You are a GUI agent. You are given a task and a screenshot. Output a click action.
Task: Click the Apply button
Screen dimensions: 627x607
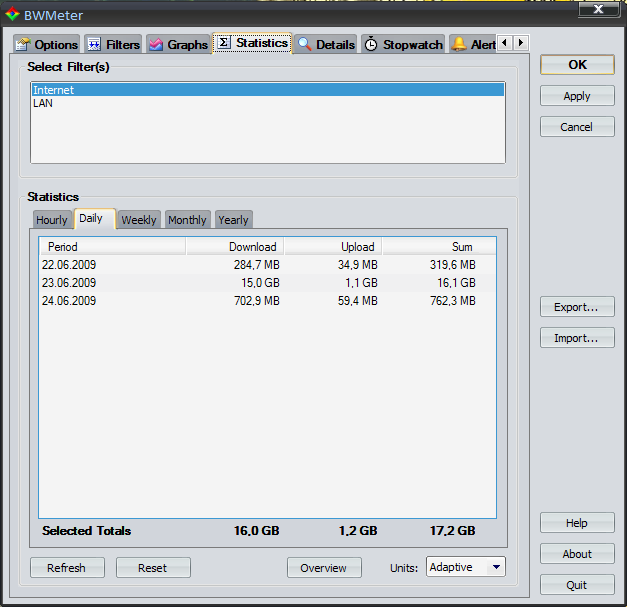[x=577, y=96]
